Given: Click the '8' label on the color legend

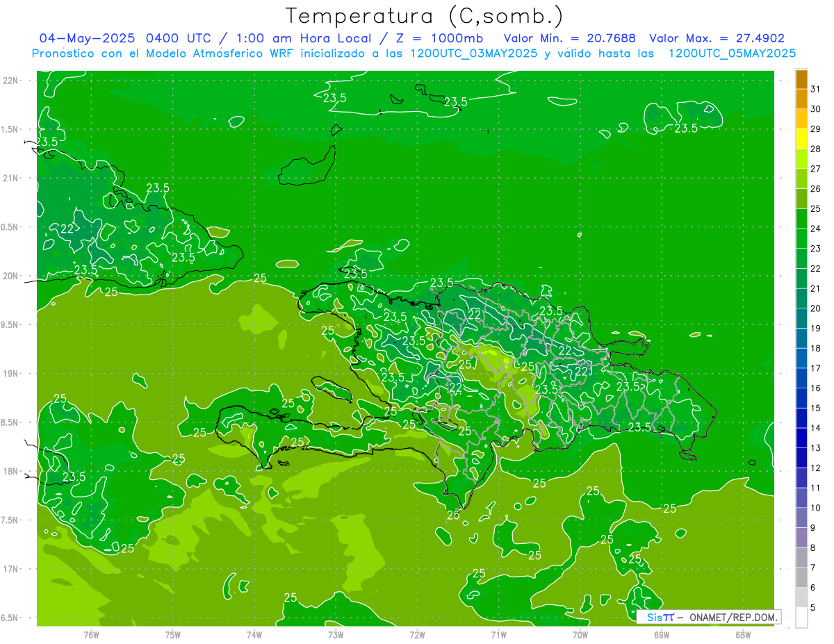Looking at the screenshot, I should (x=813, y=547).
